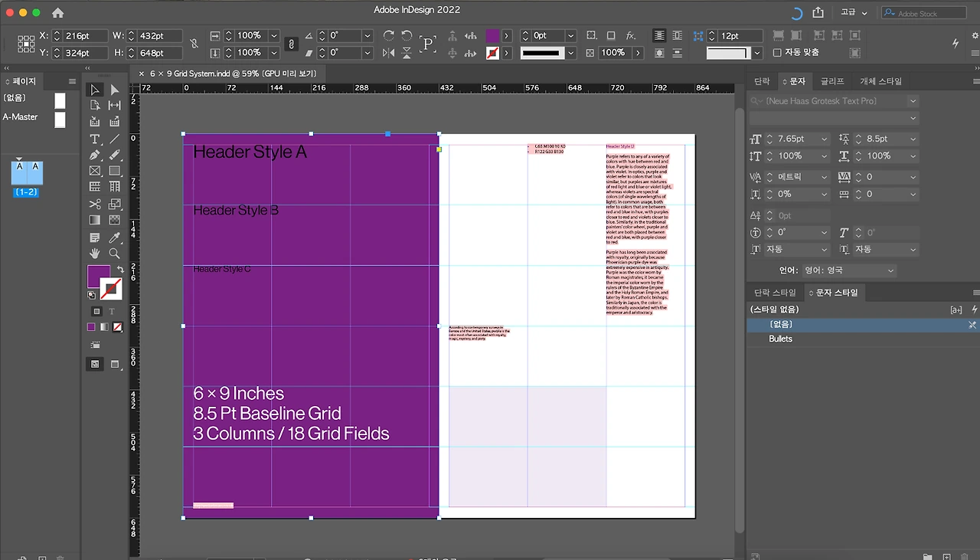
Task: Switch to the 단락 tab
Action: (x=762, y=81)
